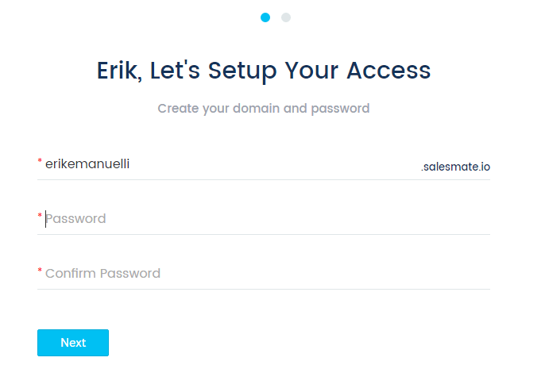
Task: Click the underline below the Password field
Action: click(264, 234)
